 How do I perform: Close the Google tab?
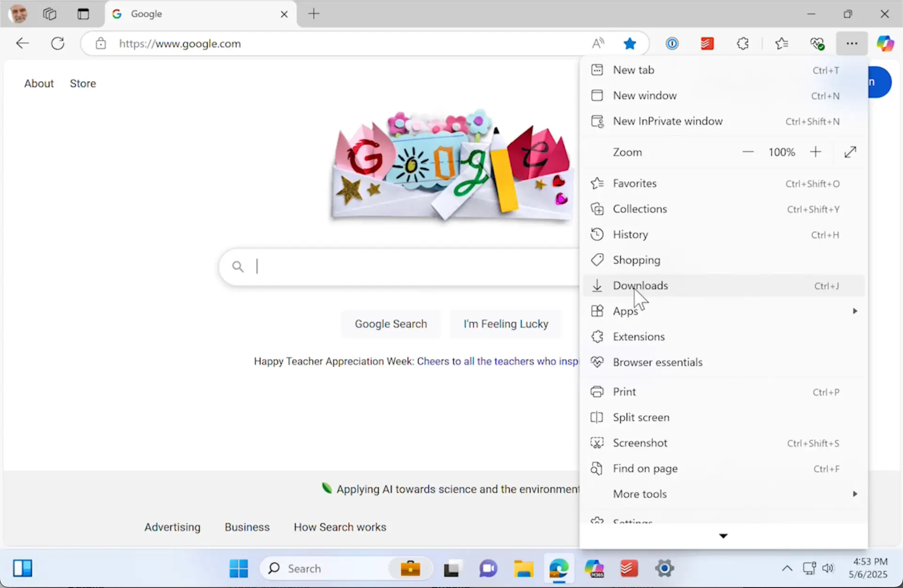[x=284, y=14]
